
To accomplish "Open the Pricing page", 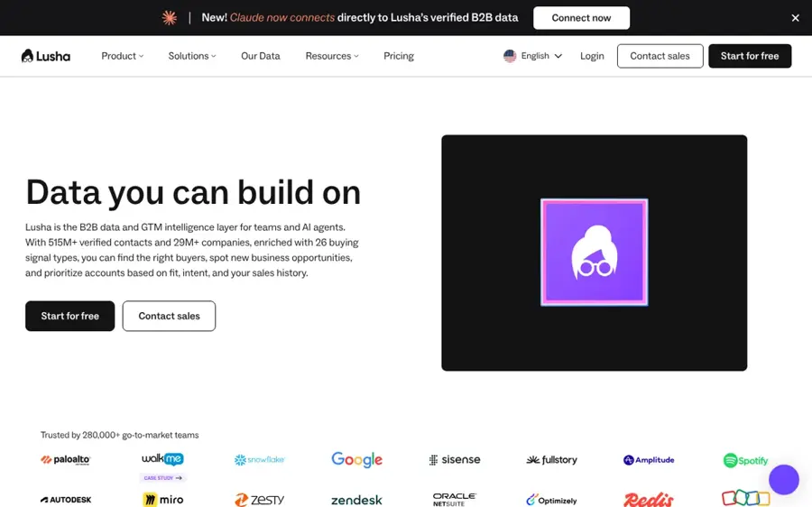I will click(399, 56).
